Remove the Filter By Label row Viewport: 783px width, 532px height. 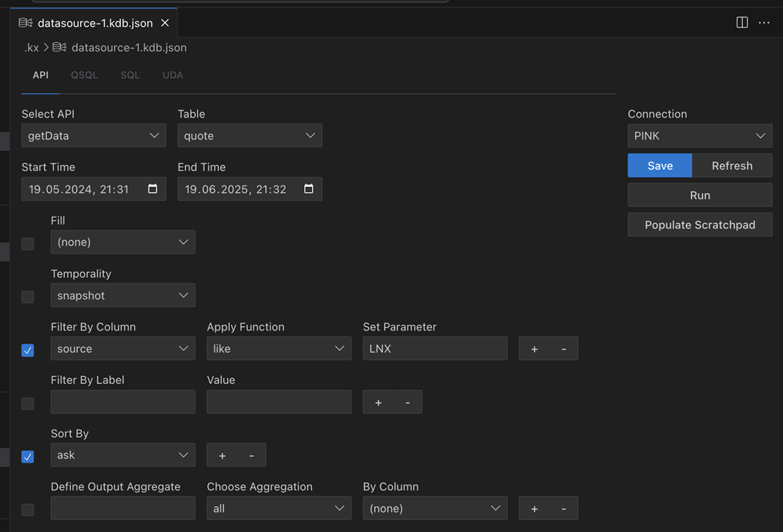[x=407, y=402]
